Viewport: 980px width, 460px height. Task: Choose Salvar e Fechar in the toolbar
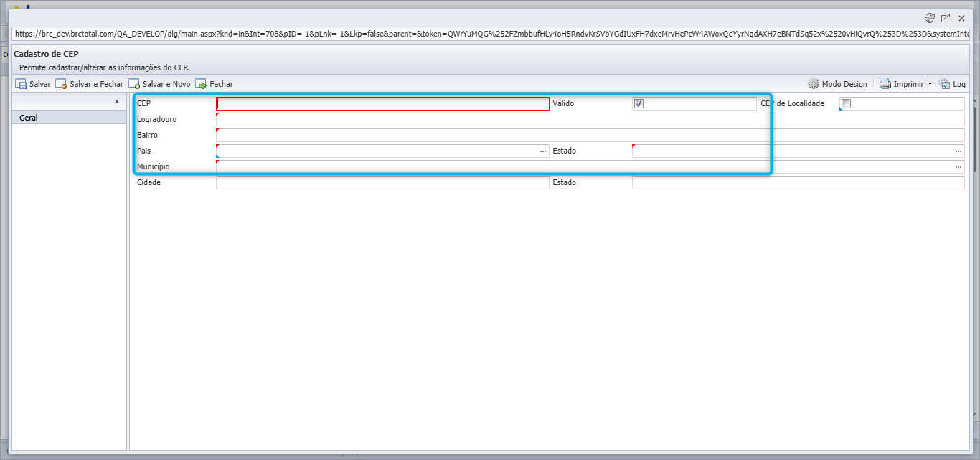coord(90,84)
